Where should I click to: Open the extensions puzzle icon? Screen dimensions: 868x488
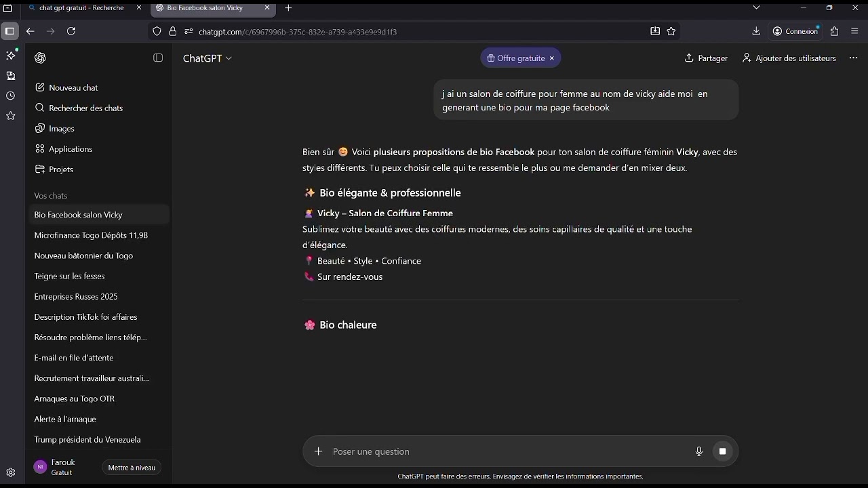pos(835,31)
